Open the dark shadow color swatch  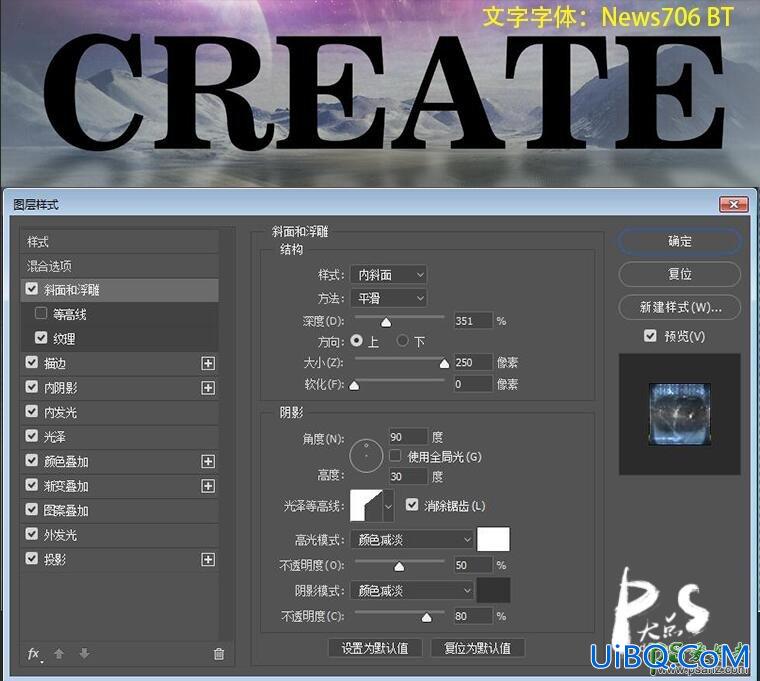[493, 590]
